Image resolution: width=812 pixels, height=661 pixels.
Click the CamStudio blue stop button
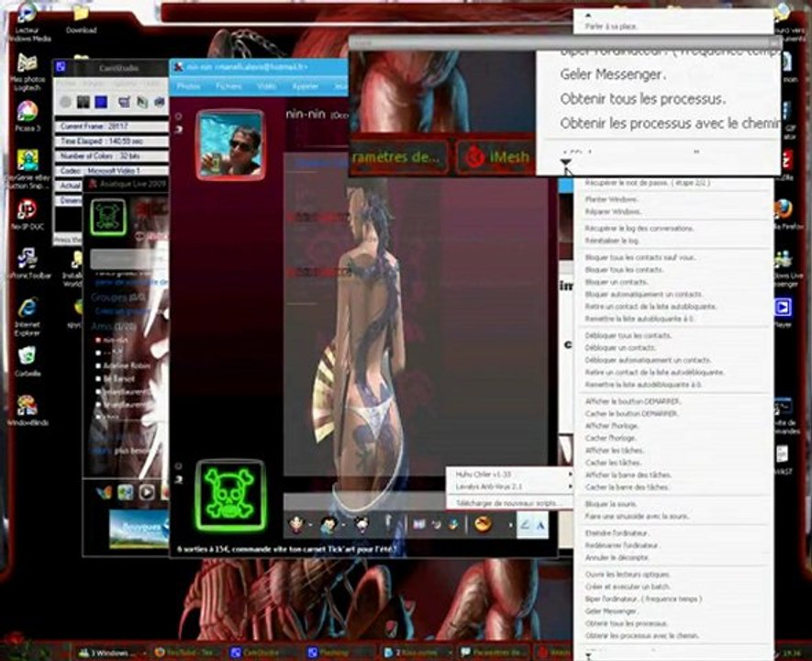coord(101,103)
